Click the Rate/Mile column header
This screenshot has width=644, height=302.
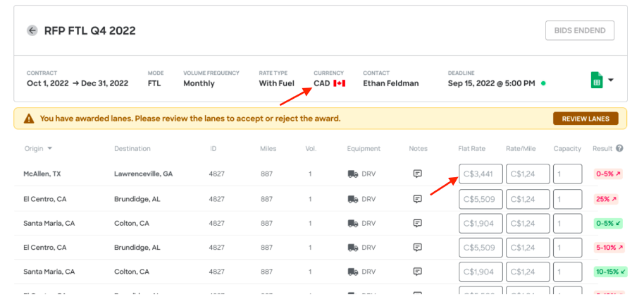tap(521, 149)
